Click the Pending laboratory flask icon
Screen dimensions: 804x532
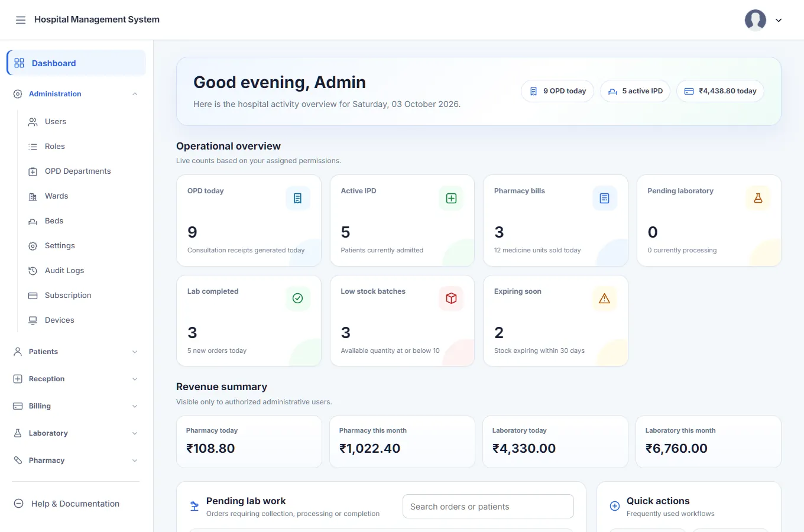[x=758, y=199]
